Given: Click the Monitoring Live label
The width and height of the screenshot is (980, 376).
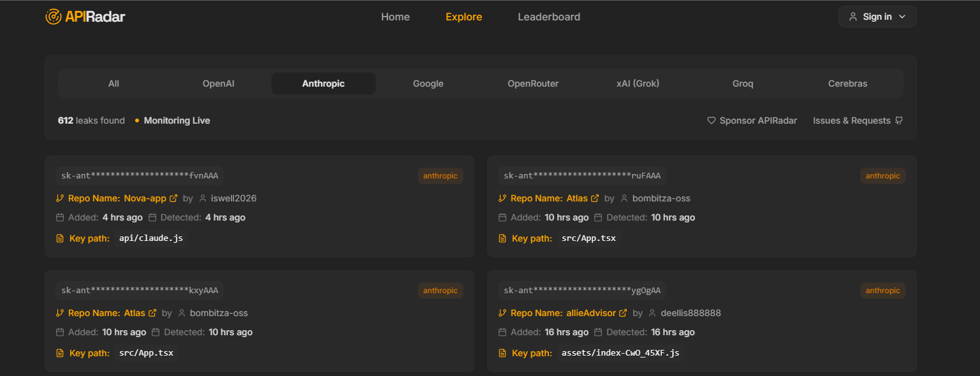Looking at the screenshot, I should 177,120.
